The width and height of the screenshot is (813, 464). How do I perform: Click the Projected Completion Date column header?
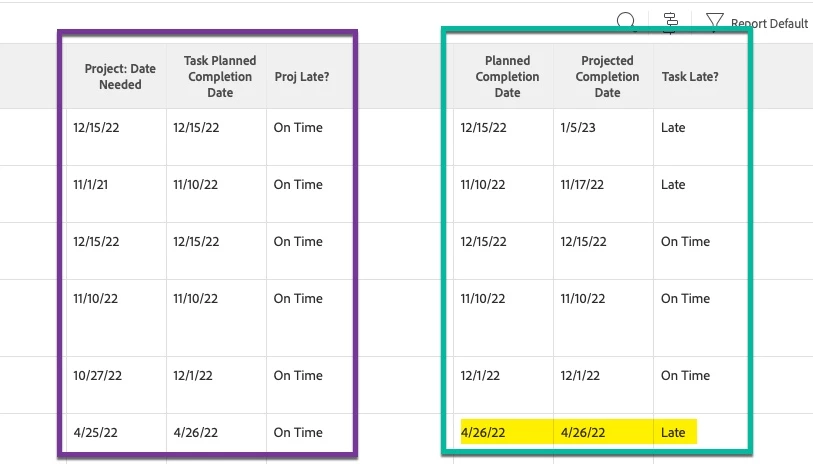pyautogui.click(x=607, y=76)
